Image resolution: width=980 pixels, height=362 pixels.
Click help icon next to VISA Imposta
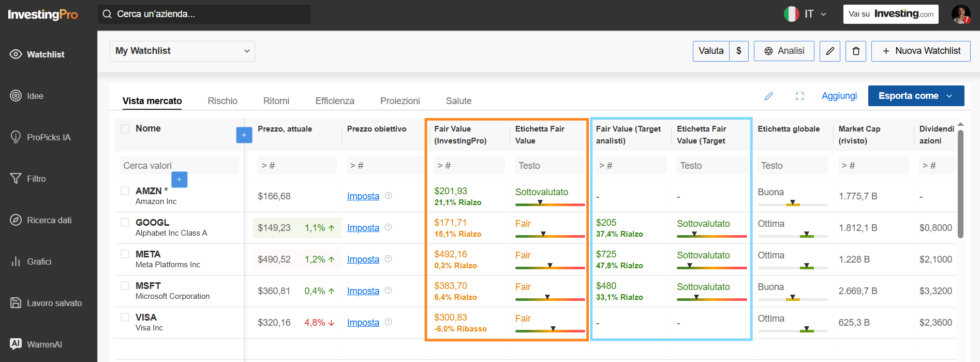[x=389, y=322]
